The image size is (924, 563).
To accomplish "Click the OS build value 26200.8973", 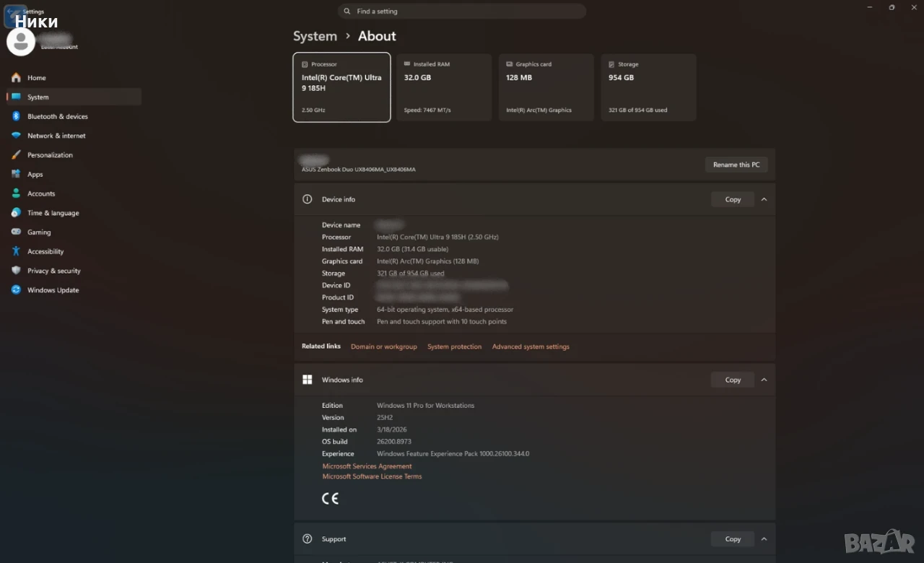I will tap(394, 442).
